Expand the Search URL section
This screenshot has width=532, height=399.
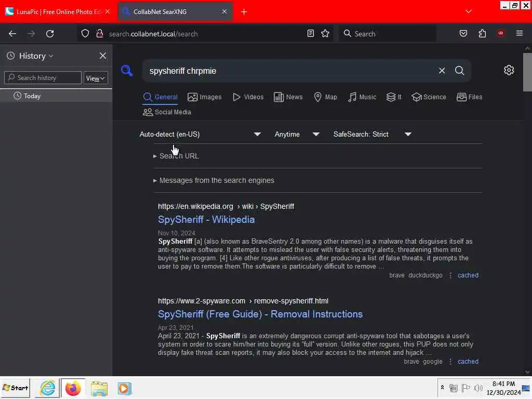tap(176, 156)
